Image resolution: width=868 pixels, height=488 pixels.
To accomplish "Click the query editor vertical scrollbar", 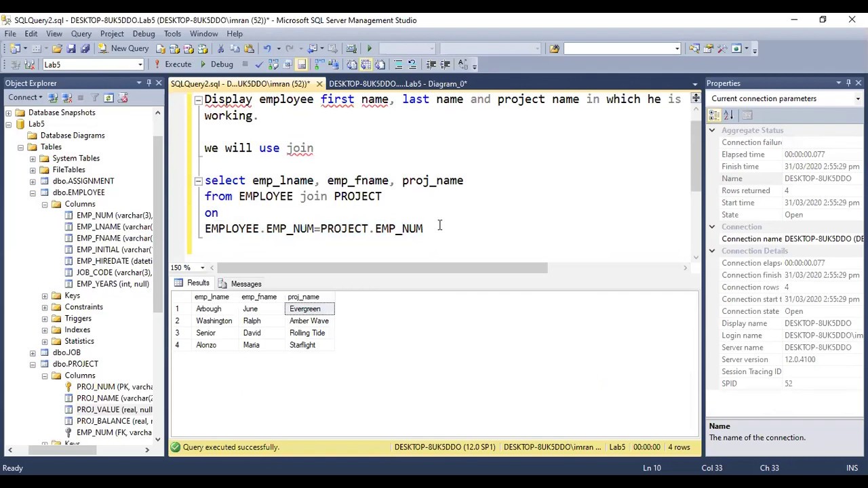I will (695, 156).
